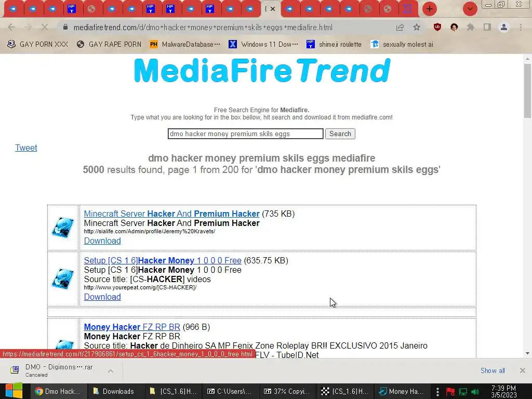Image resolution: width=532 pixels, height=399 pixels.
Task: Switch to [CS_1.6]H… checkered-icon taskbar app
Action: (345, 391)
